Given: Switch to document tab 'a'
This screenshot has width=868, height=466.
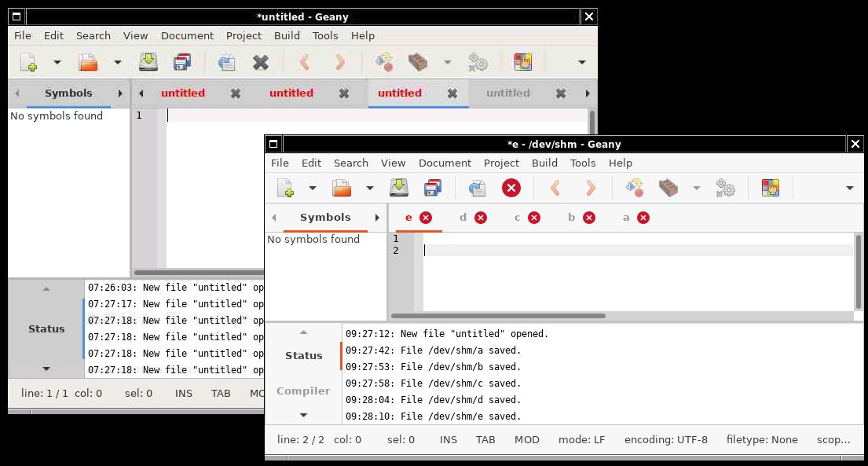Looking at the screenshot, I should (x=626, y=218).
